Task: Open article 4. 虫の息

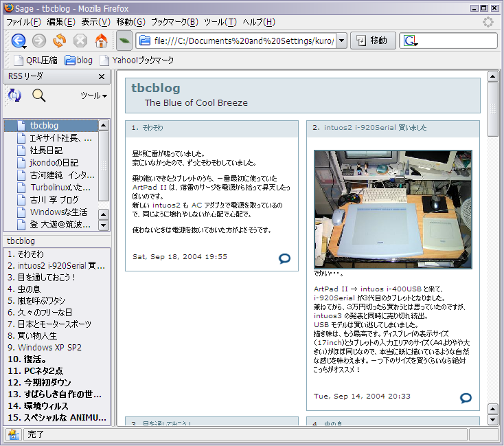Action: coord(56,289)
